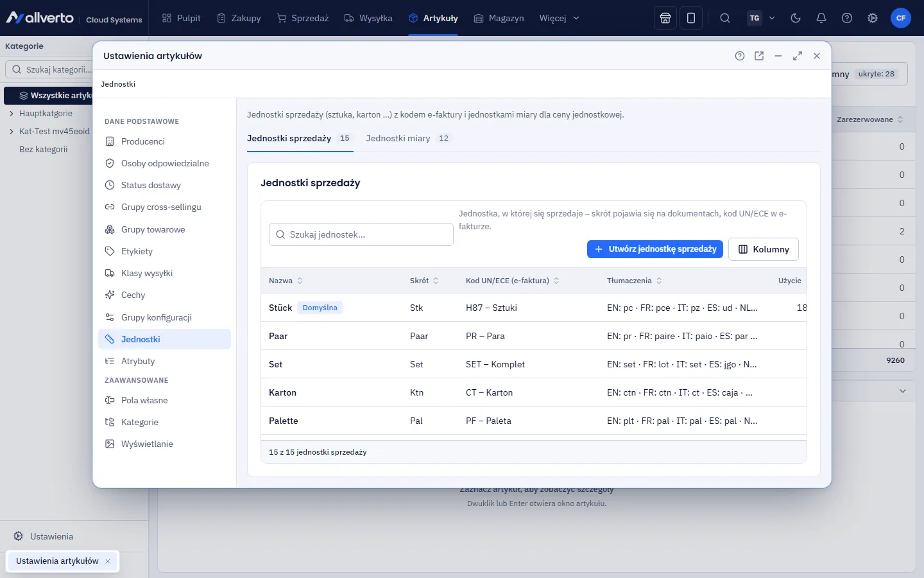
Task: Sort table by Skrót column
Action: pyautogui.click(x=424, y=281)
